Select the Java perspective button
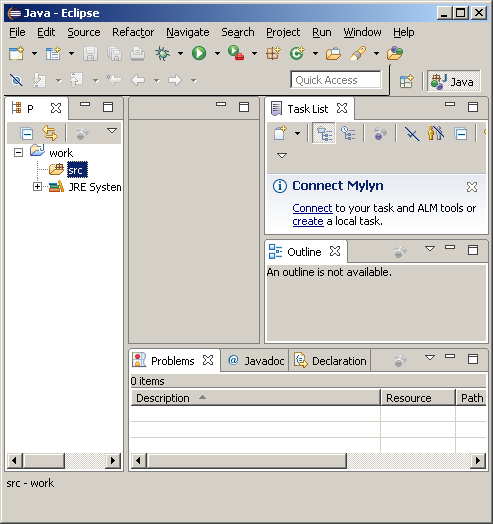Screen dimensions: 493x524 (x=454, y=81)
